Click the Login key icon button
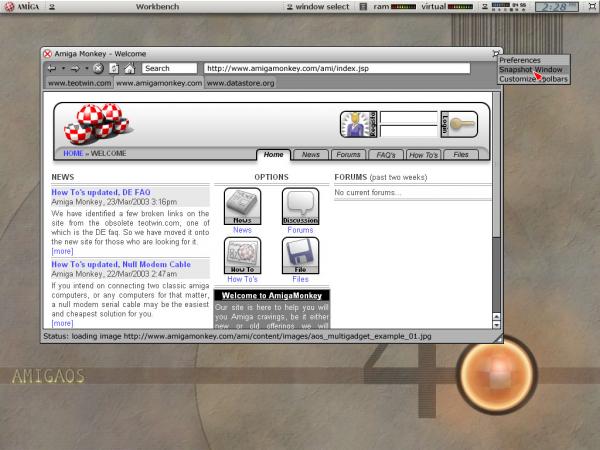The width and height of the screenshot is (600, 450). pos(459,124)
